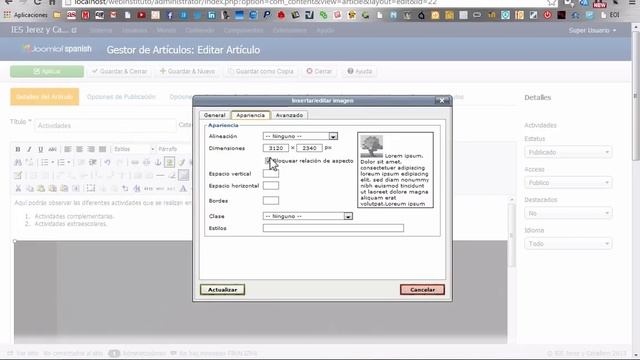The width and height of the screenshot is (640, 360).
Task: Insert horizontal rule in the editor
Action: (160, 176)
